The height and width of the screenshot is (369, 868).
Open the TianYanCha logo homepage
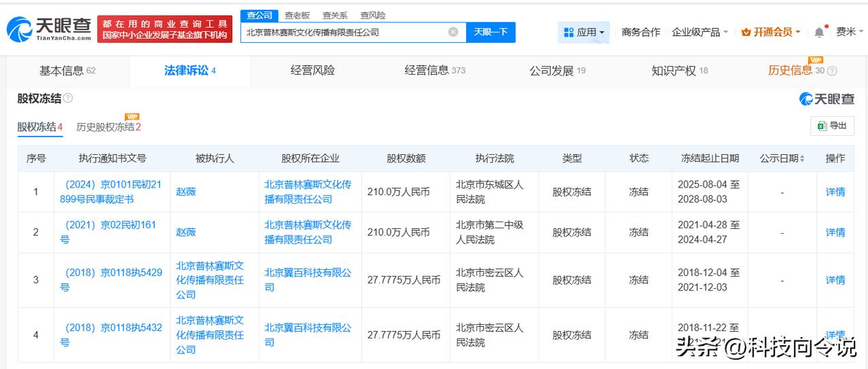click(49, 29)
